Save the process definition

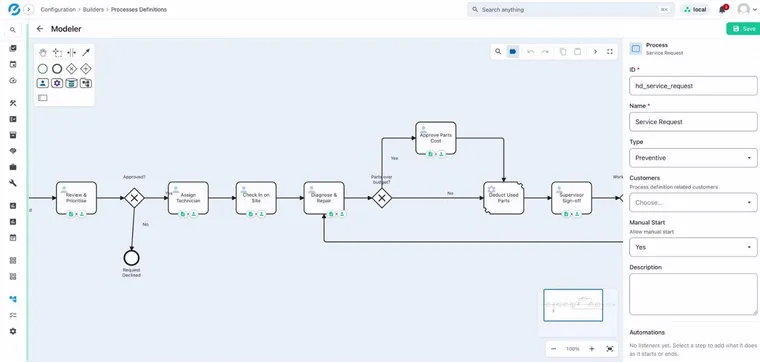click(743, 29)
